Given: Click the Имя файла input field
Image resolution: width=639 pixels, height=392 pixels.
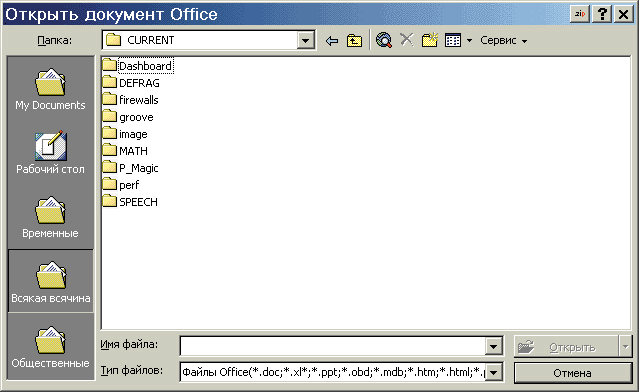Looking at the screenshot, I should click(333, 346).
